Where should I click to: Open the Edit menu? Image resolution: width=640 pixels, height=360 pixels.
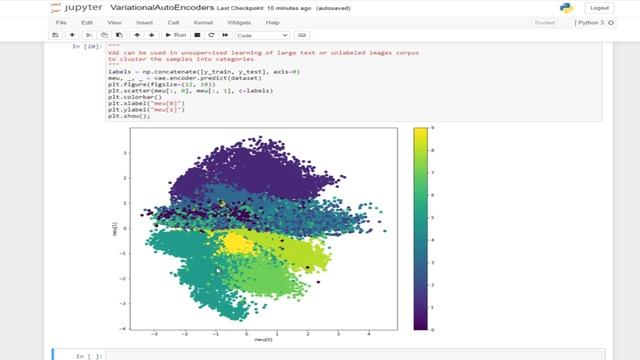[x=87, y=22]
